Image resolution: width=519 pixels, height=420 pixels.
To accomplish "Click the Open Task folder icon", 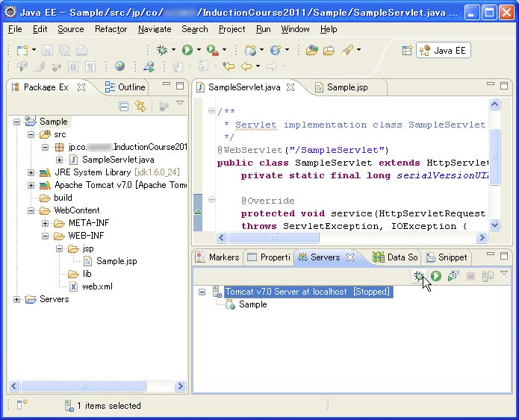I will tap(329, 50).
